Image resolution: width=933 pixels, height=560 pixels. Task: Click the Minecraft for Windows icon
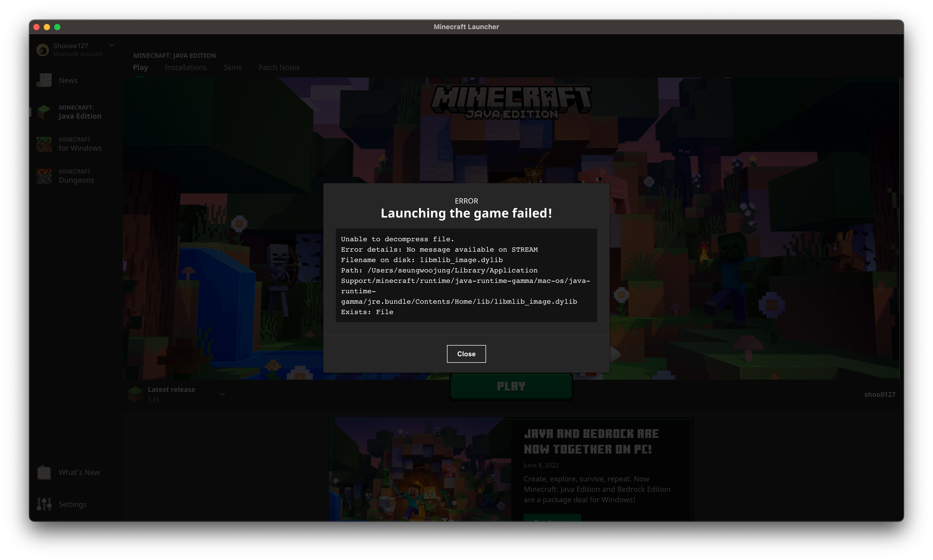point(44,144)
